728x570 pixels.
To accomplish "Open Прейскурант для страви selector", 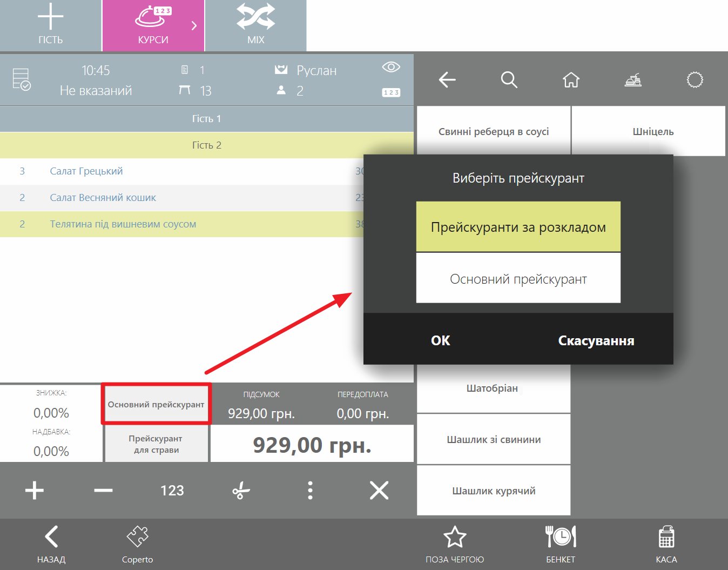I will (156, 444).
